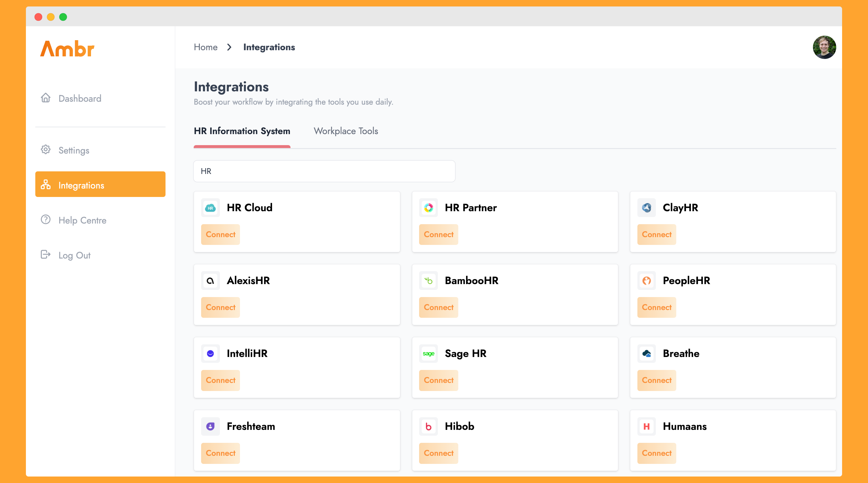Select the Dashboard home icon

point(45,98)
